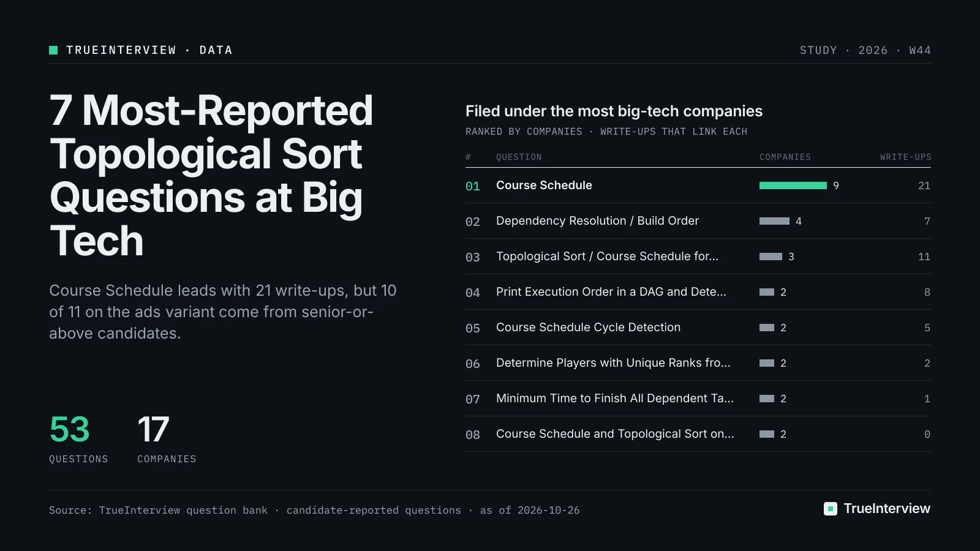The width and height of the screenshot is (980, 551).
Task: Click rank number 08
Action: 473,435
